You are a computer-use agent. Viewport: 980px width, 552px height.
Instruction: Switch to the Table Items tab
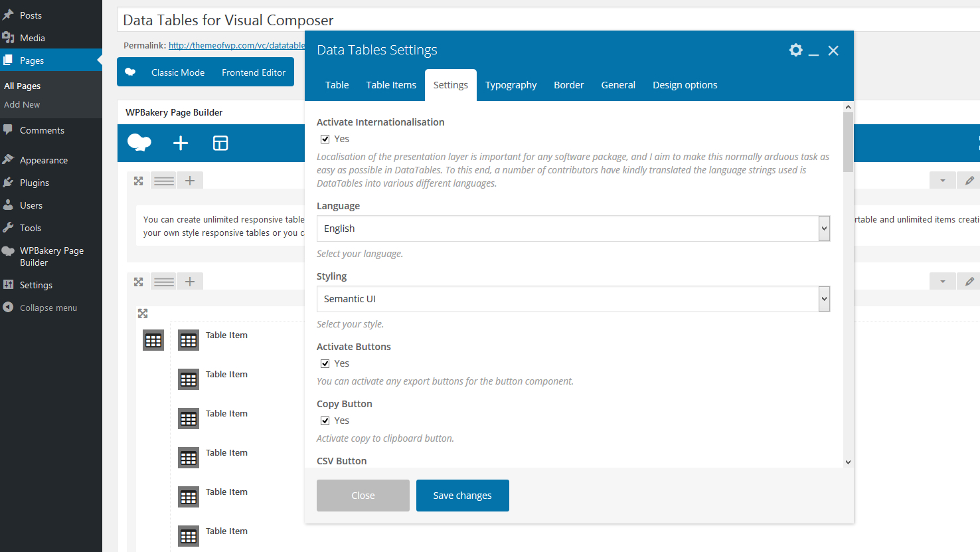pos(391,85)
